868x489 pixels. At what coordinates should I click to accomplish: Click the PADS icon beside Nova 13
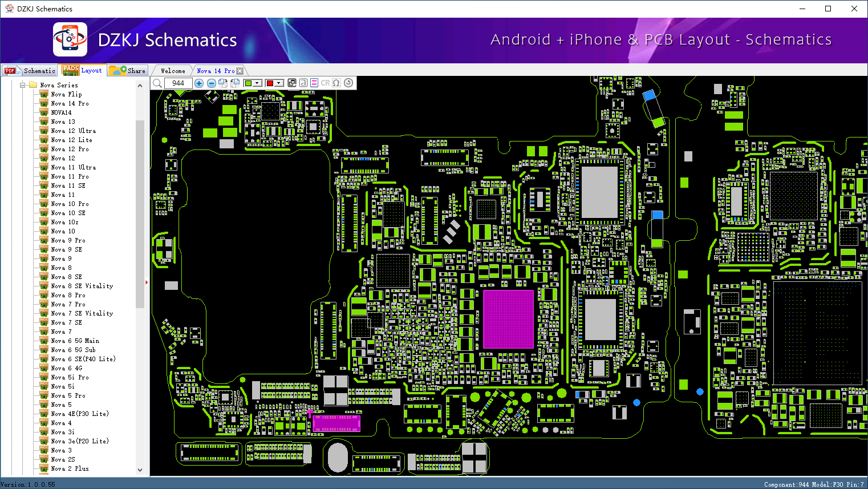coord(44,122)
